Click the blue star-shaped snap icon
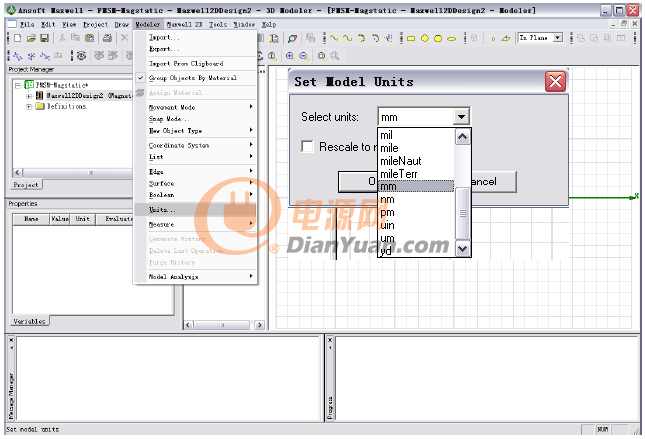 [31, 56]
